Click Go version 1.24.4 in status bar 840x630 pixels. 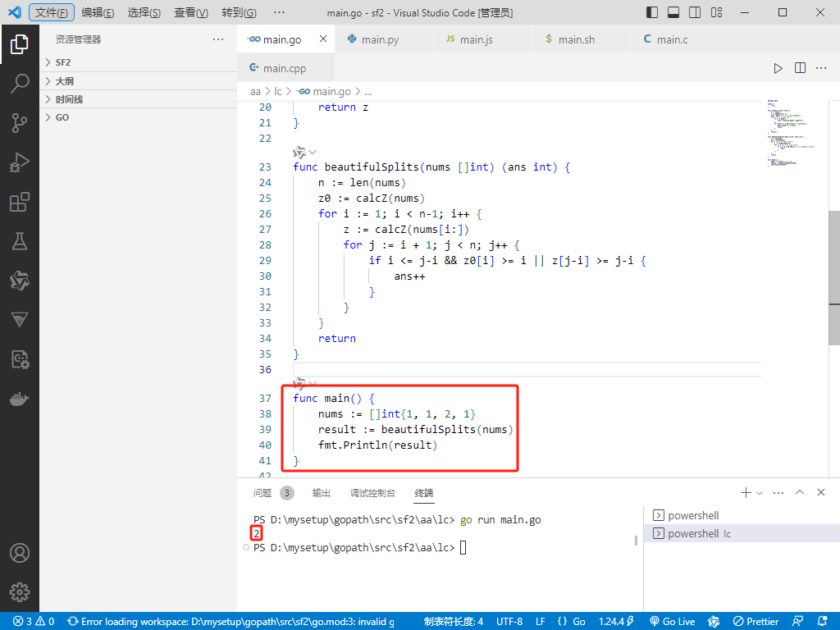[615, 622]
